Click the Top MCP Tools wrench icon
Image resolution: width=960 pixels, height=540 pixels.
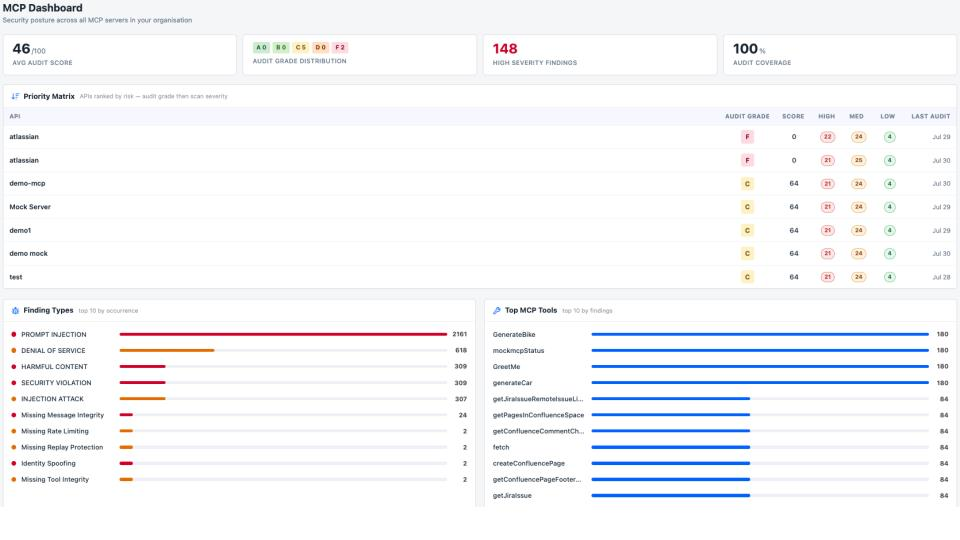(x=497, y=310)
